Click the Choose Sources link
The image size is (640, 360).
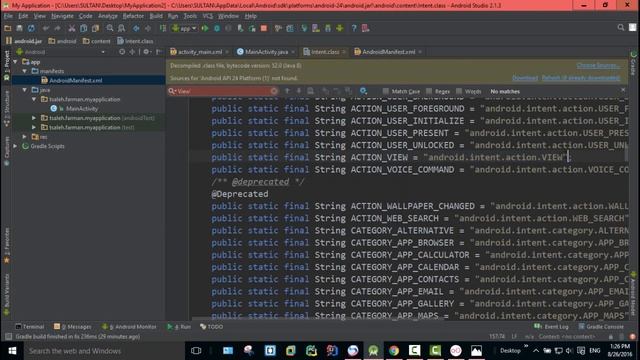(598, 65)
